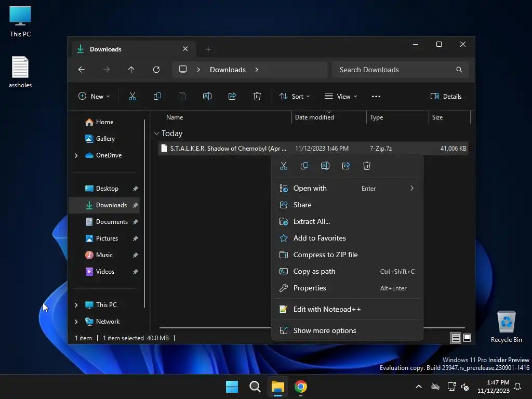The width and height of the screenshot is (532, 399).
Task: Toggle the Details pane
Action: 446,96
